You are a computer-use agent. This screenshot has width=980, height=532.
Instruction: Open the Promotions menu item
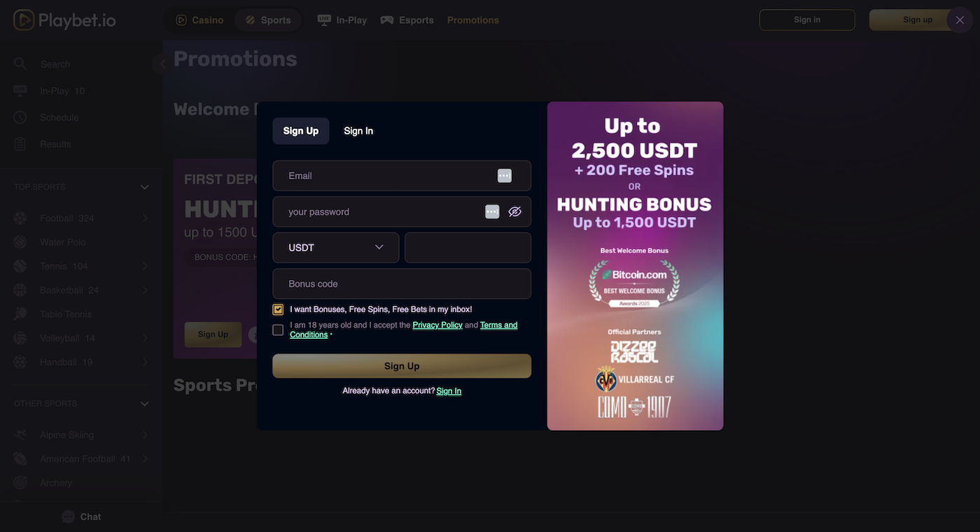473,19
